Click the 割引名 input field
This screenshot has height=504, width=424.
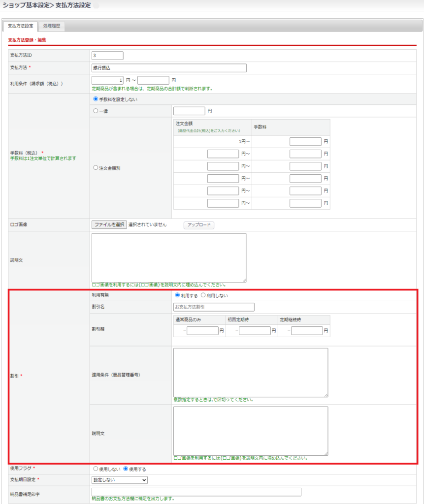tap(214, 307)
